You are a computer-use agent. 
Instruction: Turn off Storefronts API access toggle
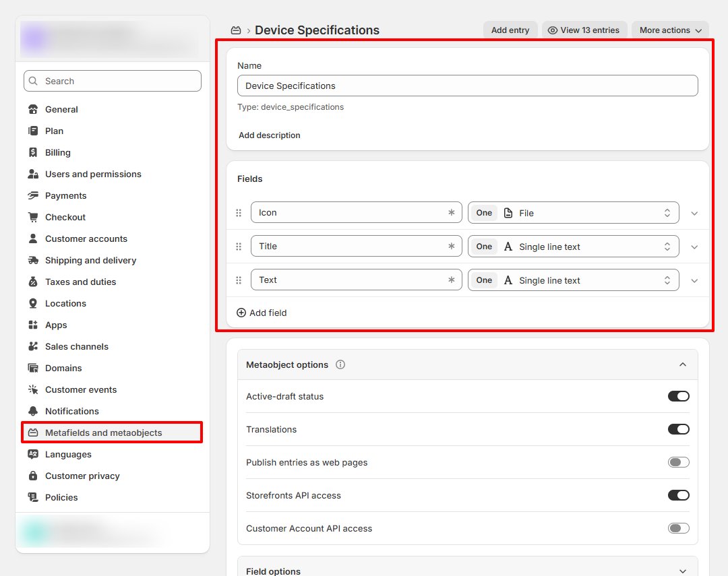[x=678, y=495]
